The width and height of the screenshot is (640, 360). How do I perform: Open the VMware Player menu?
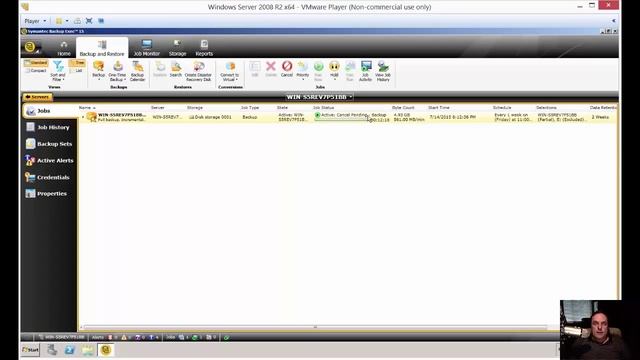(x=35, y=21)
